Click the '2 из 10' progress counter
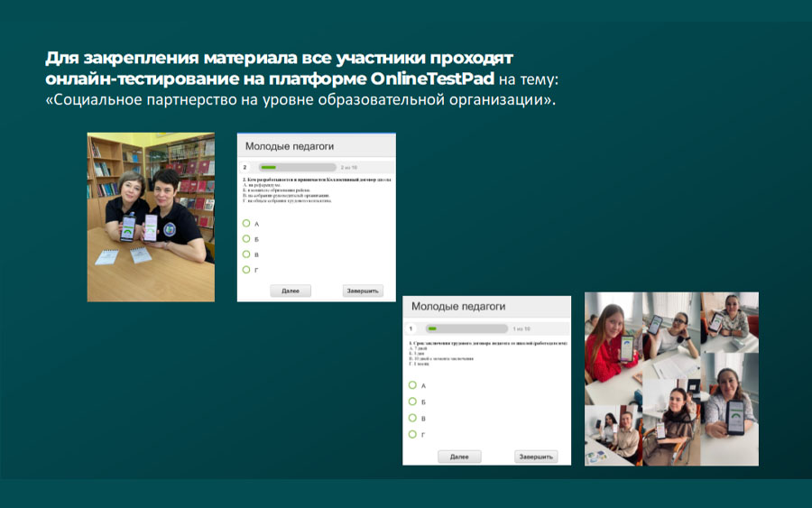 click(349, 167)
